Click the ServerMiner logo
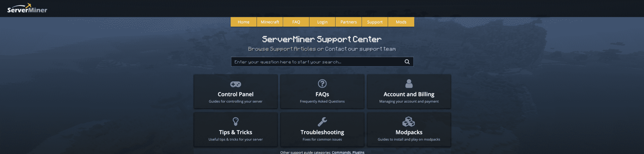This screenshot has width=644, height=154. tap(27, 8)
